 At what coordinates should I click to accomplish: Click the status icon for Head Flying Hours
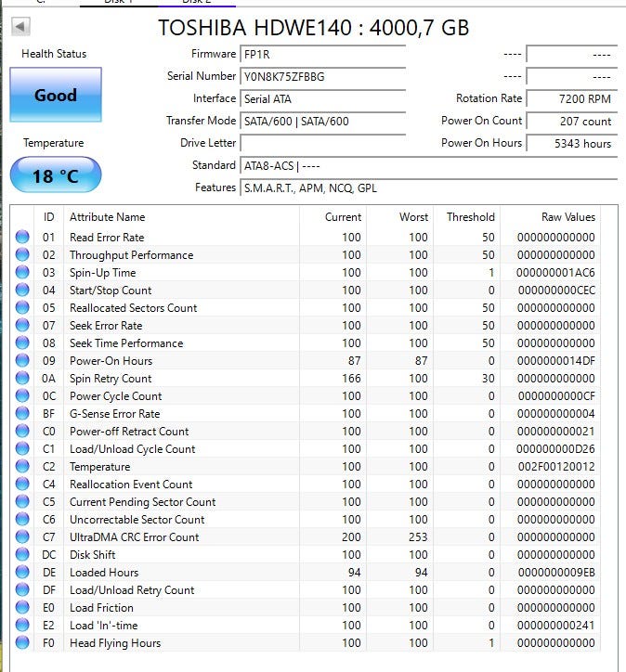[22, 642]
